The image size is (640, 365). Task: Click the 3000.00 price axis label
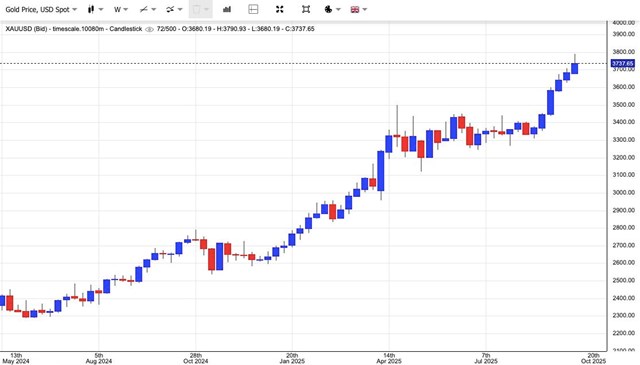click(x=623, y=192)
